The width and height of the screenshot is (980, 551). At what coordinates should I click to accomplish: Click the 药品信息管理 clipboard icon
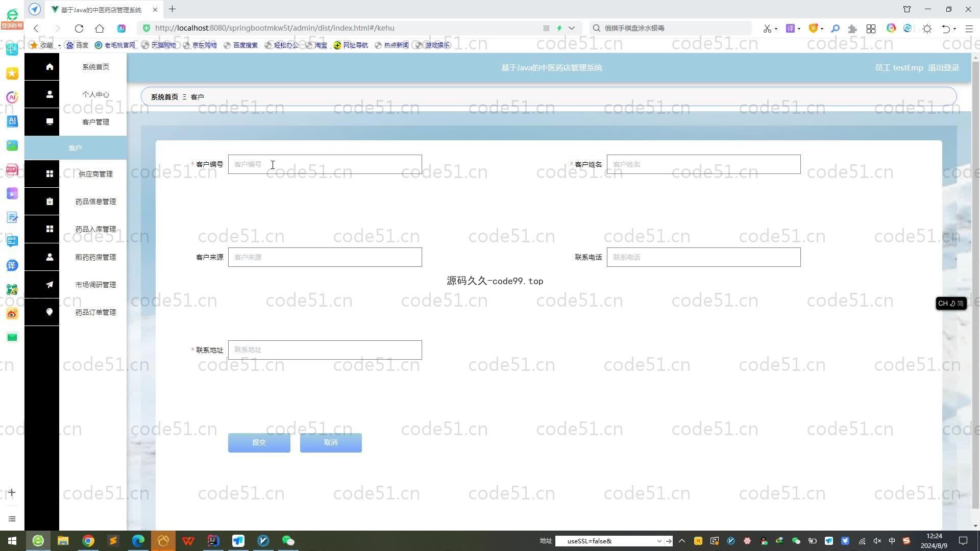50,202
